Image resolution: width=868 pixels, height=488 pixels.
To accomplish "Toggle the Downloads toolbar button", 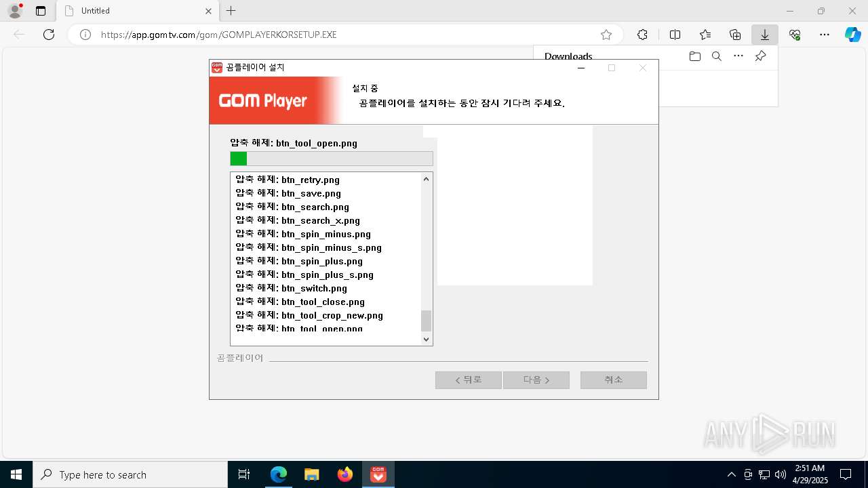I will [x=765, y=35].
